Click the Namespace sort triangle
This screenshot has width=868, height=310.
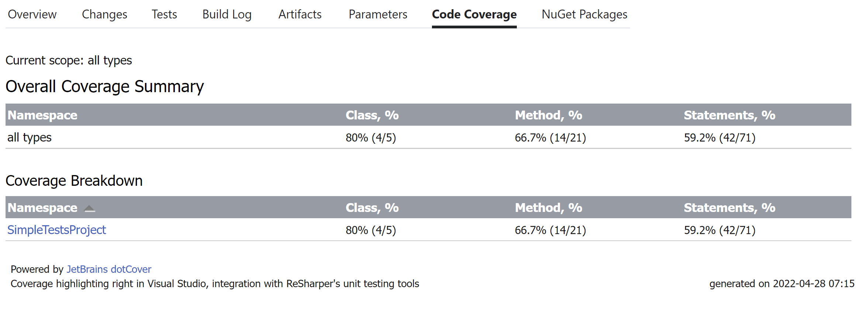pyautogui.click(x=89, y=208)
